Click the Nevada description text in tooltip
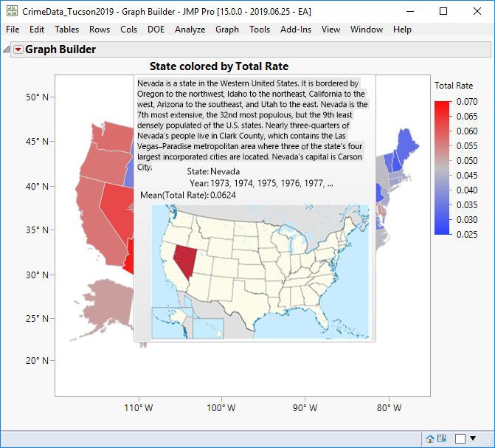 [x=252, y=125]
